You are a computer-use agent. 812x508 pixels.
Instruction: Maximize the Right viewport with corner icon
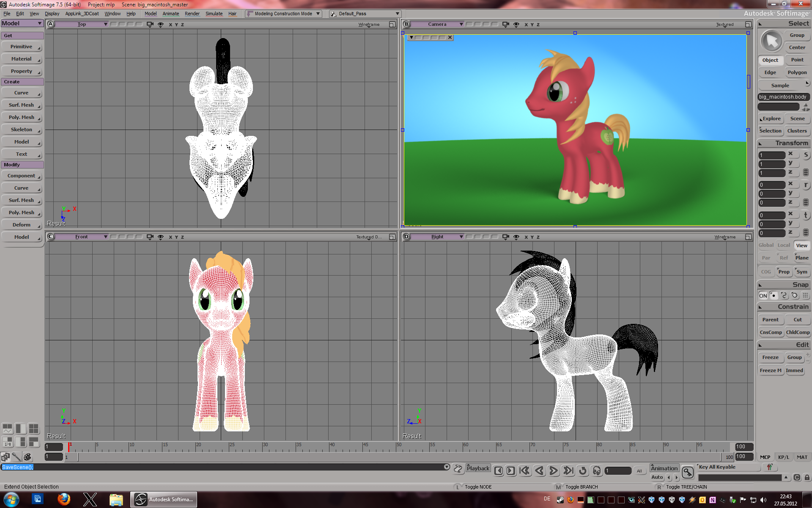748,237
